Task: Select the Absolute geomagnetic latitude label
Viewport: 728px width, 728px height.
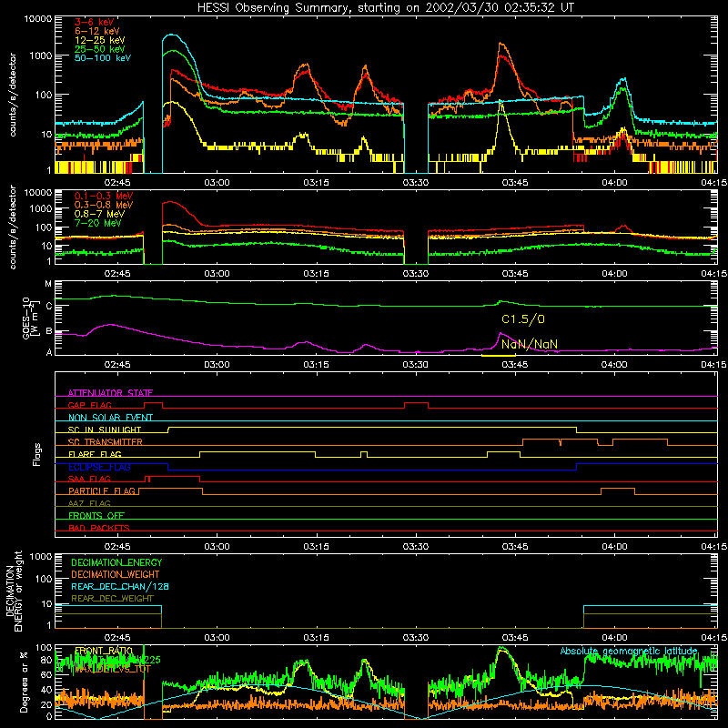Action: (x=629, y=652)
